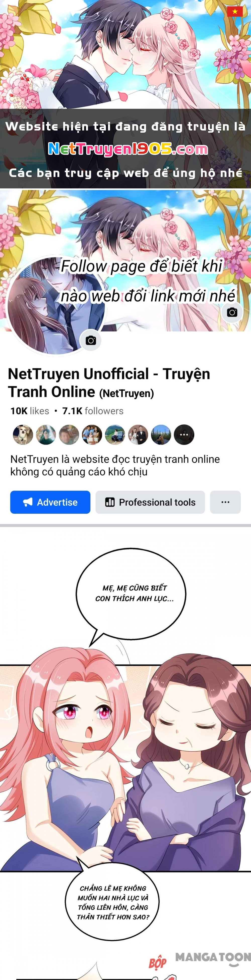The width and height of the screenshot is (251, 980).
Task: Click the 10K likes count
Action: click(30, 411)
